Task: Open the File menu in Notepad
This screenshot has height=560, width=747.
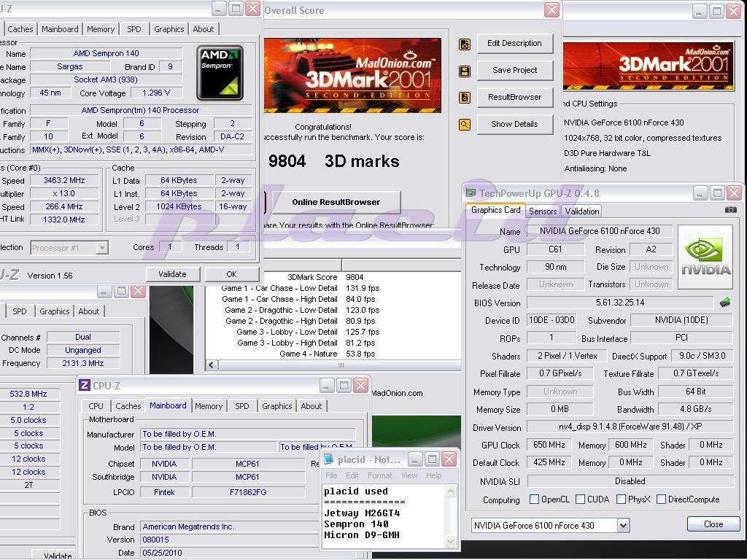Action: [331, 475]
